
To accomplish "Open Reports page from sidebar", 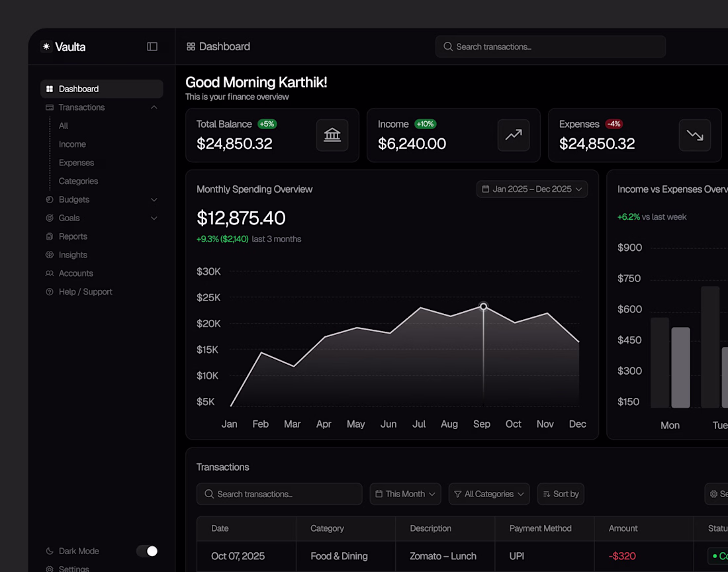I will click(x=73, y=236).
